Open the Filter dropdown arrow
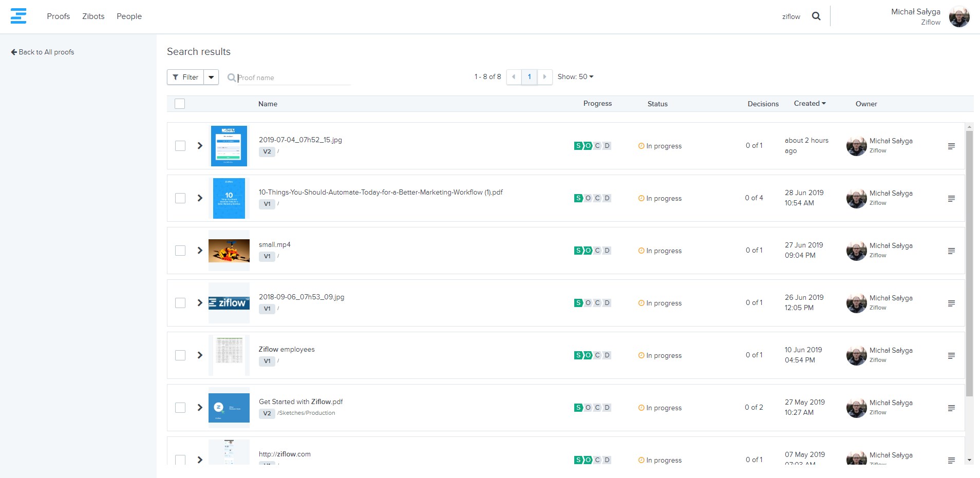 pyautogui.click(x=211, y=77)
